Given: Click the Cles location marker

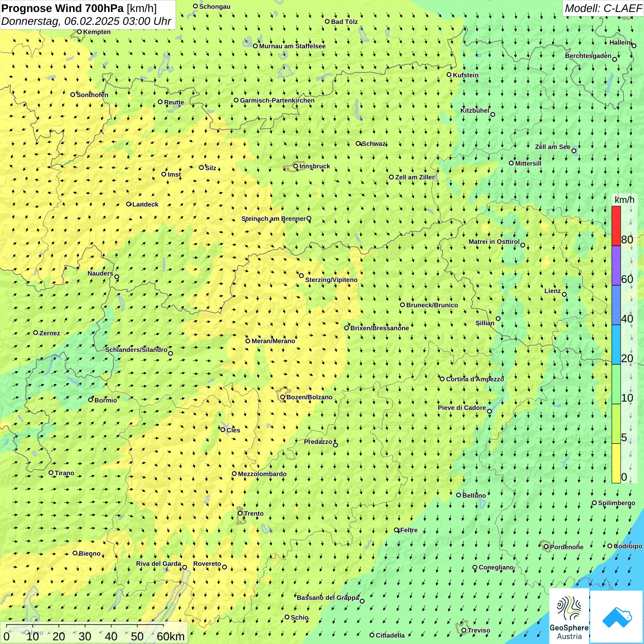Looking at the screenshot, I should pyautogui.click(x=223, y=430).
